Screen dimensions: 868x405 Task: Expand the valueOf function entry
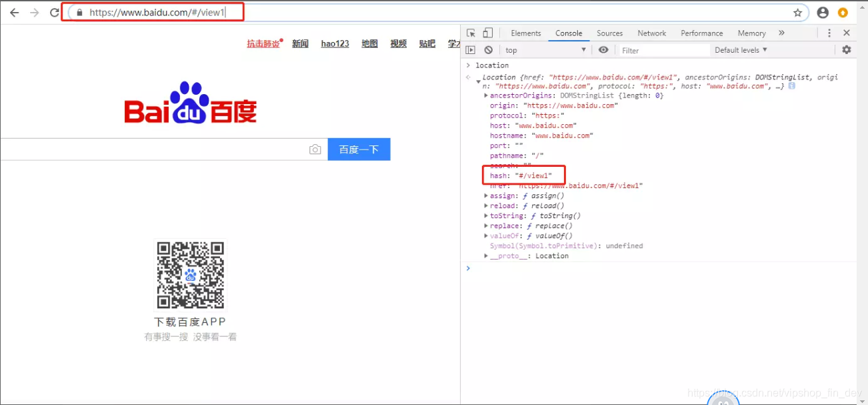[x=486, y=236]
